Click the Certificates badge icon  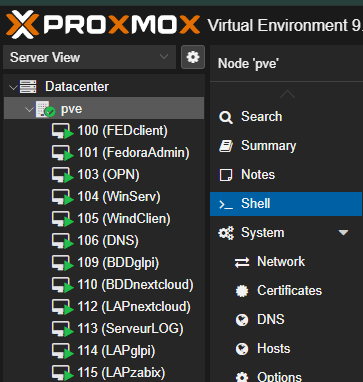(x=242, y=291)
